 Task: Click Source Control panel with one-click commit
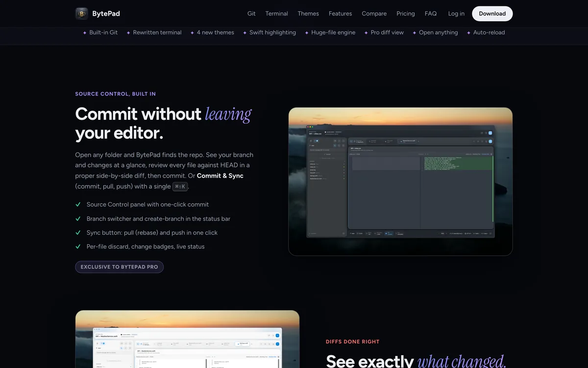click(x=147, y=204)
